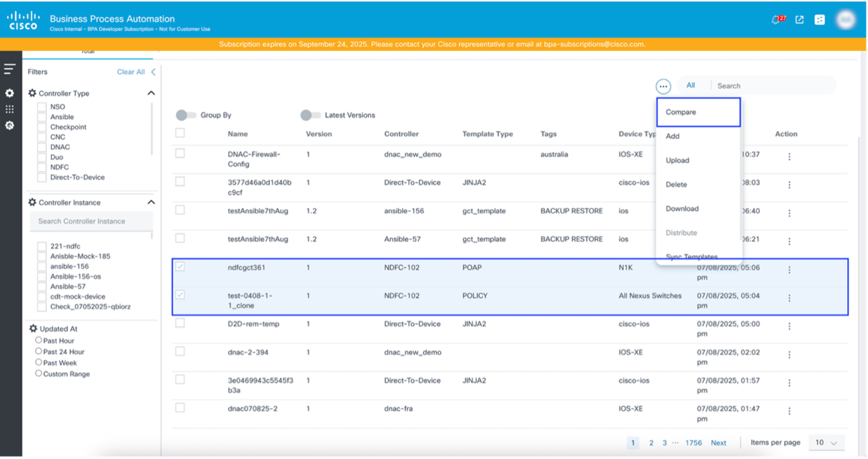Viewport: 868px width, 459px height.
Task: Open action menu for 3e0469943c5545f3b3a row
Action: tap(789, 383)
